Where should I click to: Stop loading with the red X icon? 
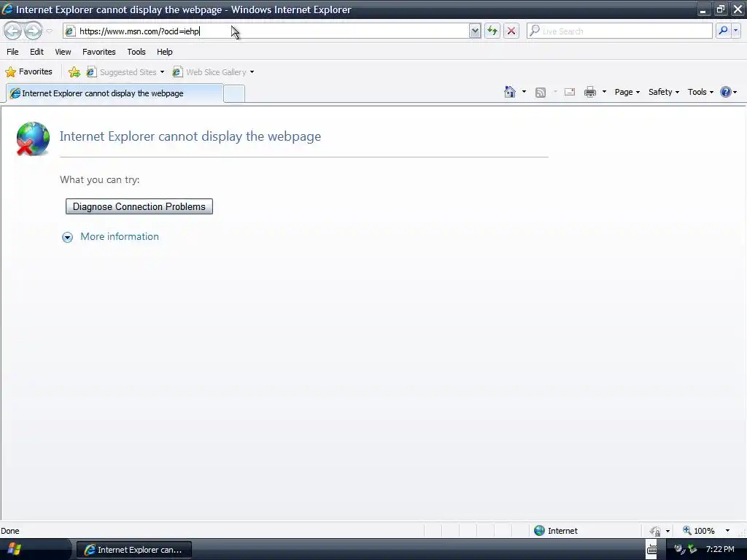point(511,31)
